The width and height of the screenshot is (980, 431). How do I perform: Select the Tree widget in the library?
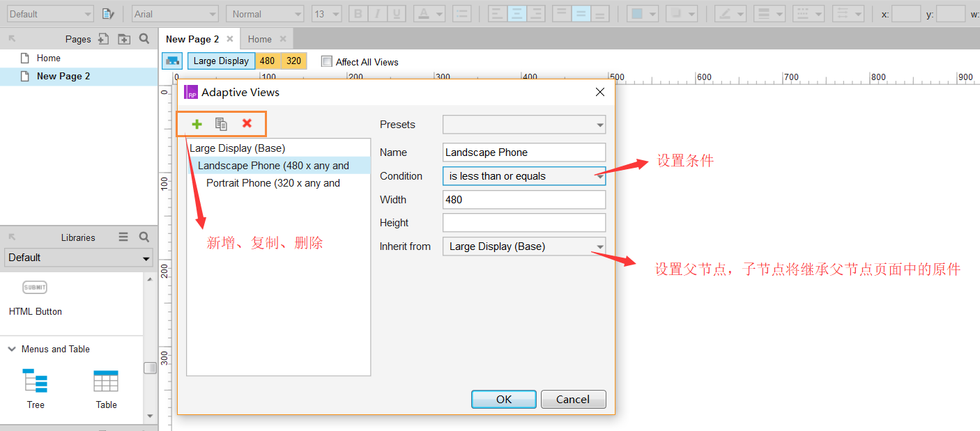point(36,389)
